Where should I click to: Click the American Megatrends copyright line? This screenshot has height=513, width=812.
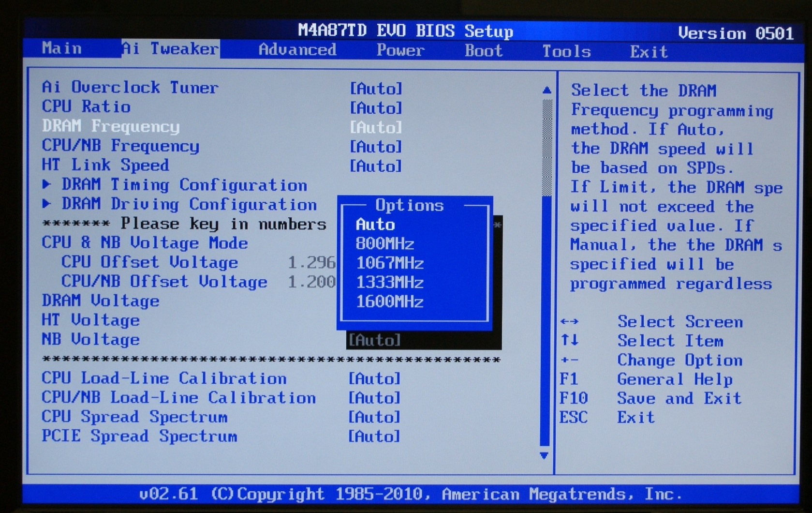[411, 494]
